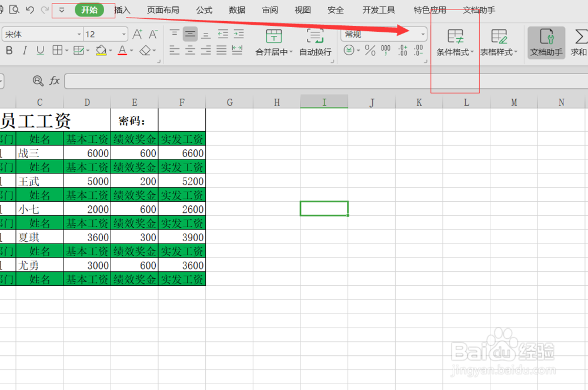This screenshot has height=390, width=588.
Task: Select column K header
Action: (419, 102)
